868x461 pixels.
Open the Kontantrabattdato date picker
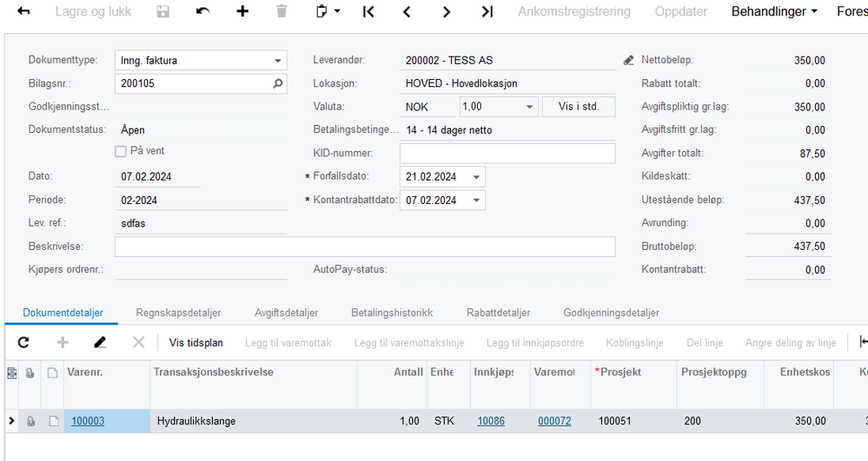pyautogui.click(x=477, y=201)
